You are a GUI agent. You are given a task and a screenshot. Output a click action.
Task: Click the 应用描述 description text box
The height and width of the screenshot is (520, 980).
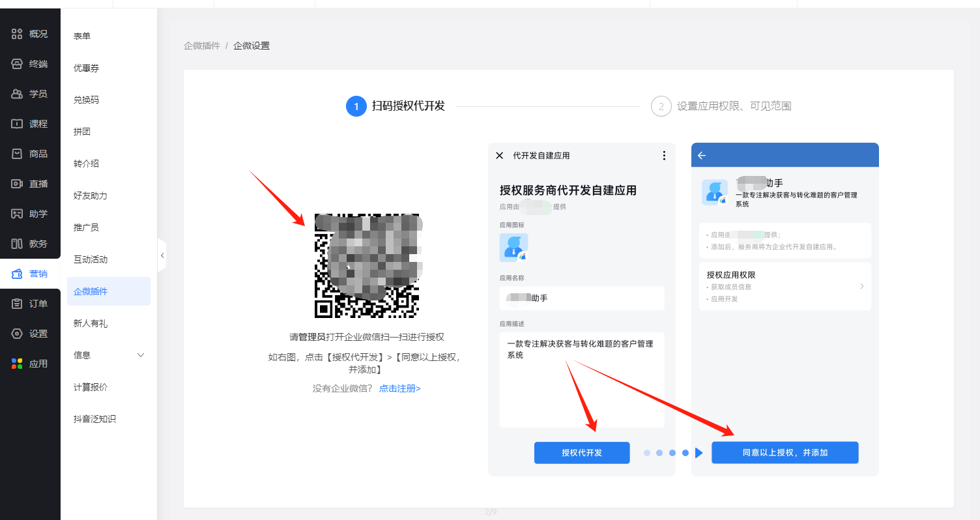tap(582, 379)
